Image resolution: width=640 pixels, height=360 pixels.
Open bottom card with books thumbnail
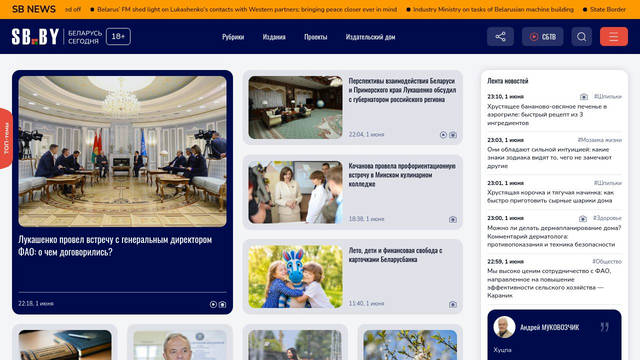65,345
